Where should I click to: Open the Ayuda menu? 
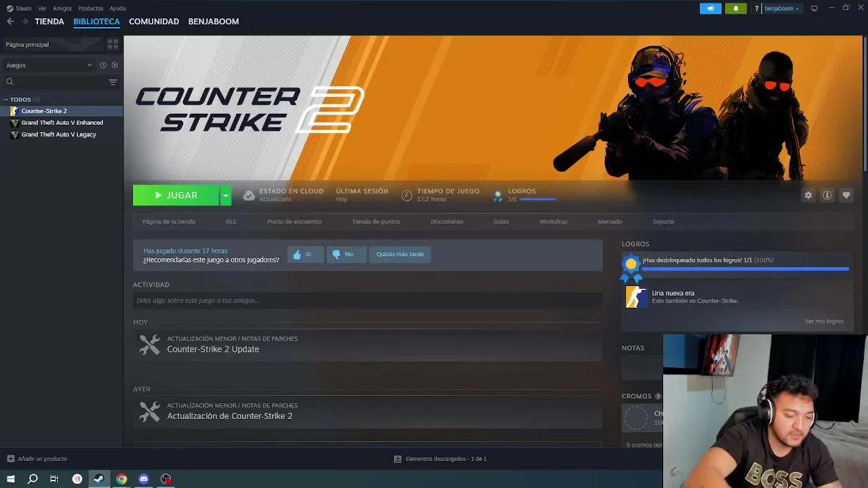[117, 9]
